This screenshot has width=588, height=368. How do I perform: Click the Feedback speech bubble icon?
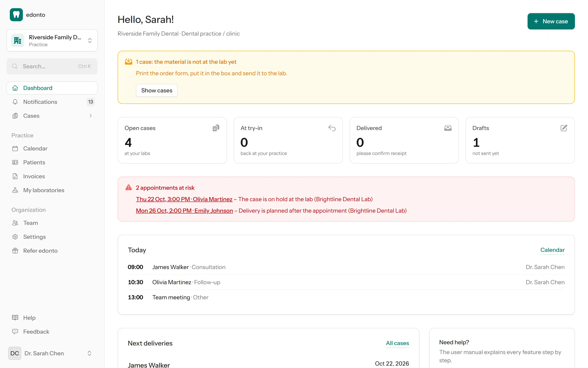click(x=15, y=331)
